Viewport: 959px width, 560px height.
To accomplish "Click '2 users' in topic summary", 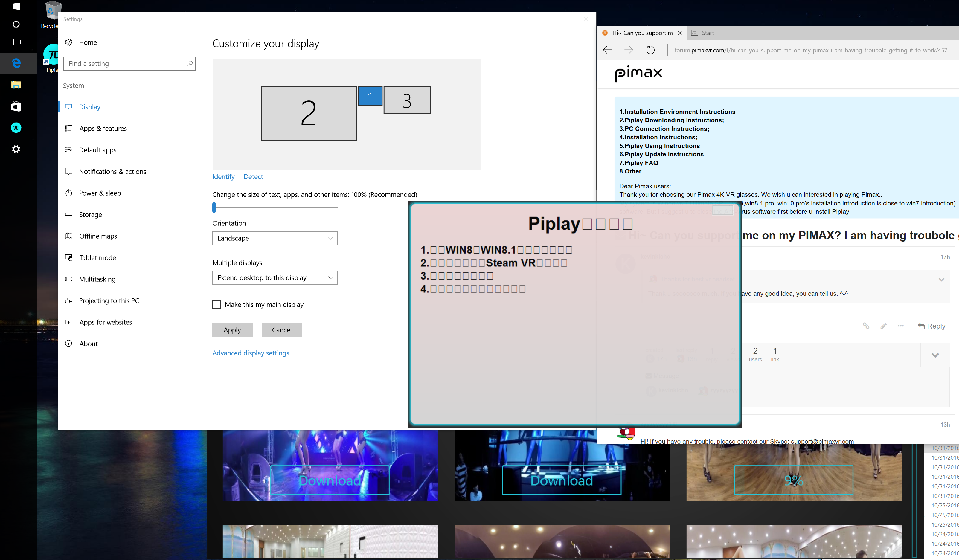I will tap(755, 355).
